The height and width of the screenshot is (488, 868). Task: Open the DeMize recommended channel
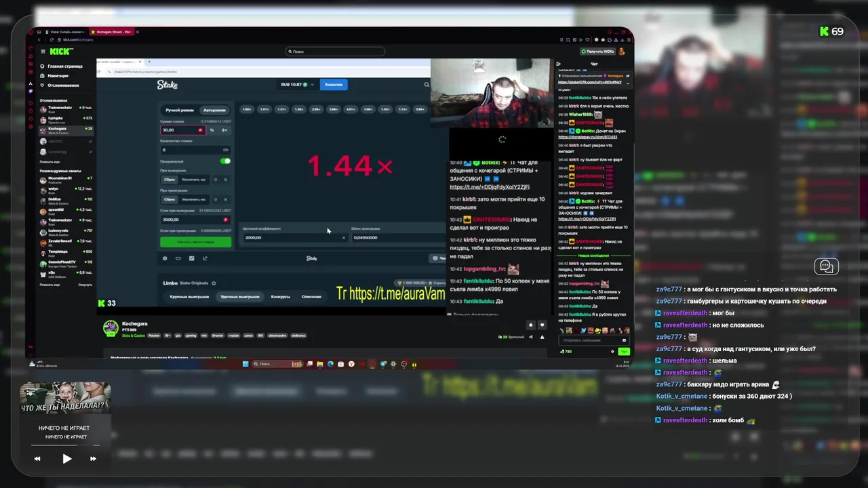pos(66,200)
